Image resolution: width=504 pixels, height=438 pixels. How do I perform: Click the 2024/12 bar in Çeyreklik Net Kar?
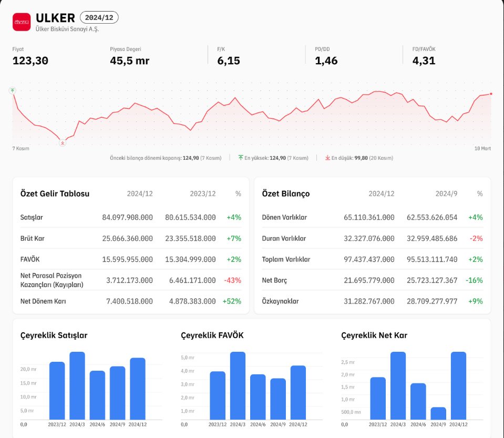pos(458,385)
